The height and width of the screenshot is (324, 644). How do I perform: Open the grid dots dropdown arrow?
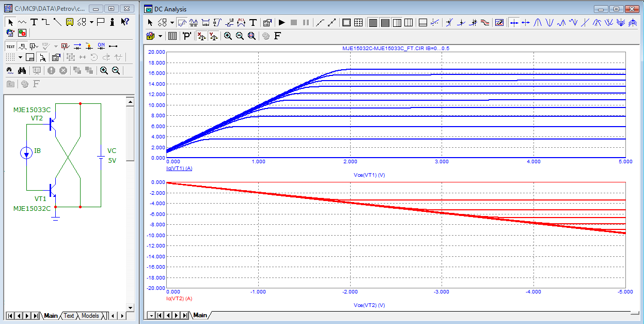[20, 57]
